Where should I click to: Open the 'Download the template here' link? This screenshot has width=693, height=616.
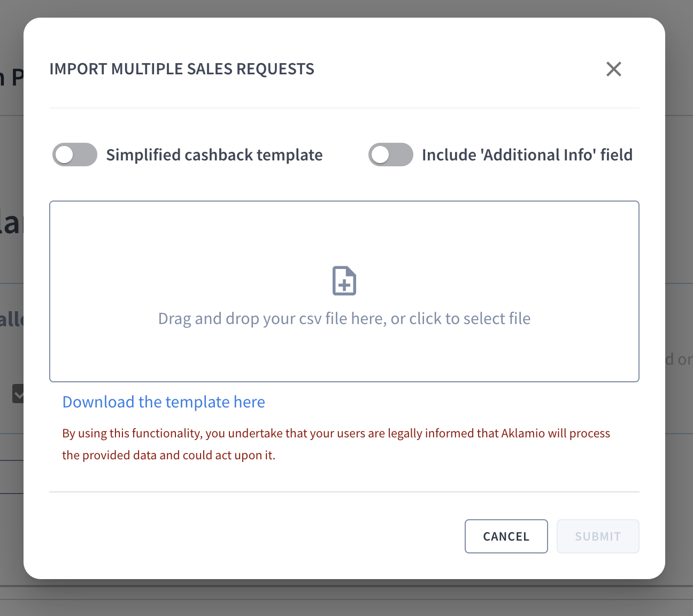pyautogui.click(x=164, y=402)
